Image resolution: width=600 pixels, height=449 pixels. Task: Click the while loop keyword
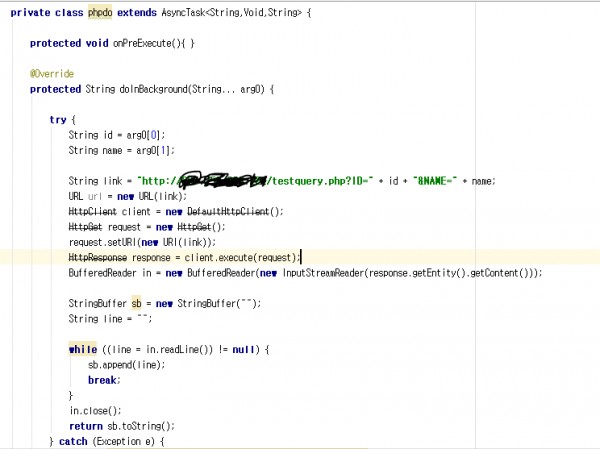click(82, 349)
